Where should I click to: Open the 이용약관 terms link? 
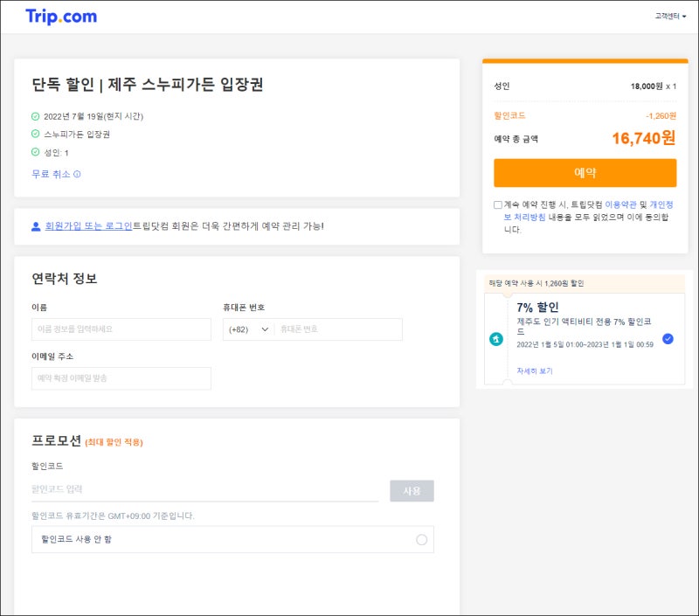(619, 204)
